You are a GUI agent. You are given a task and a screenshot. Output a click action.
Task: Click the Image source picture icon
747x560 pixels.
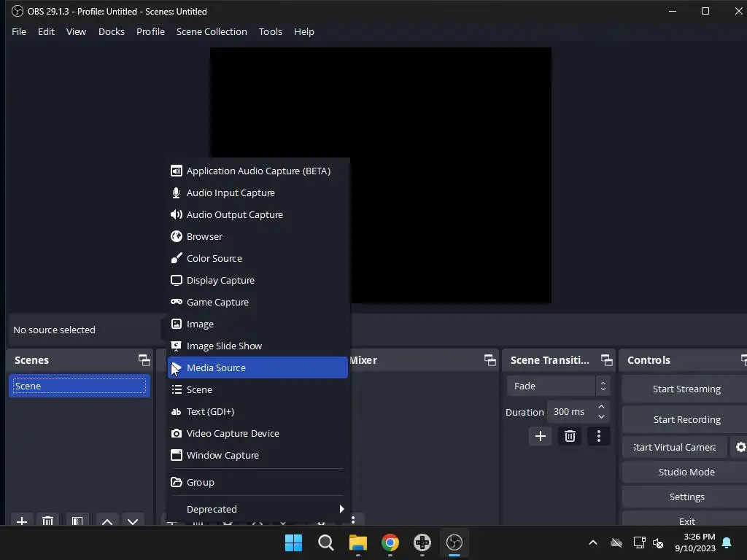(x=177, y=324)
